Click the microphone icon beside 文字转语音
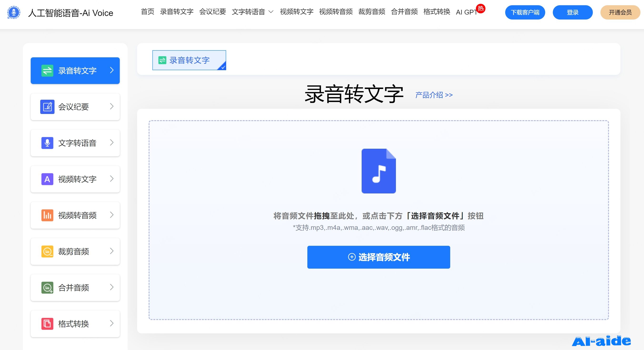Image resolution: width=644 pixels, height=350 pixels. (x=47, y=143)
